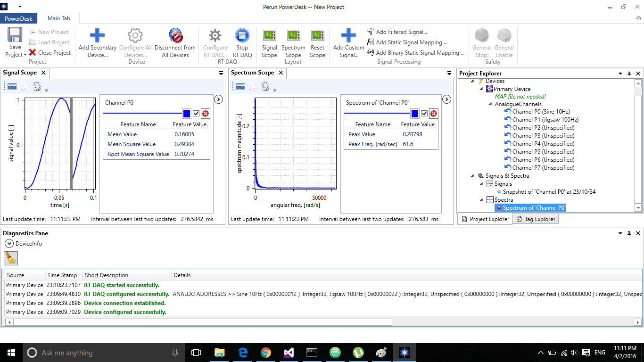Toggle checkbox for Spectrum of 'Channel P0'

pos(424,114)
